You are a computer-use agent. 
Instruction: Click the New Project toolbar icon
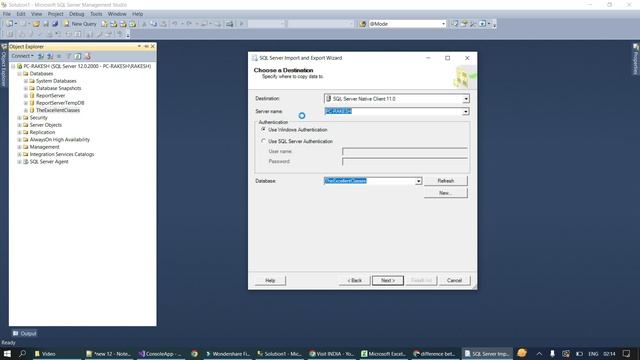10,24
